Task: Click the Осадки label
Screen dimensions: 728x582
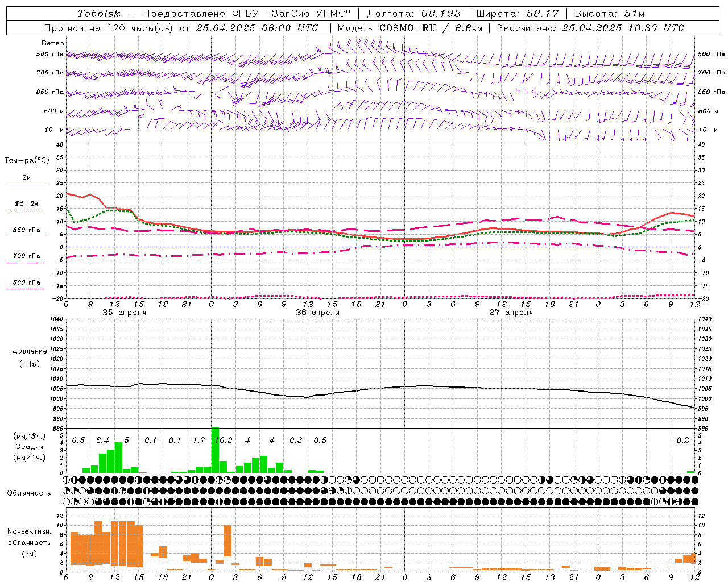Action: 30,447
